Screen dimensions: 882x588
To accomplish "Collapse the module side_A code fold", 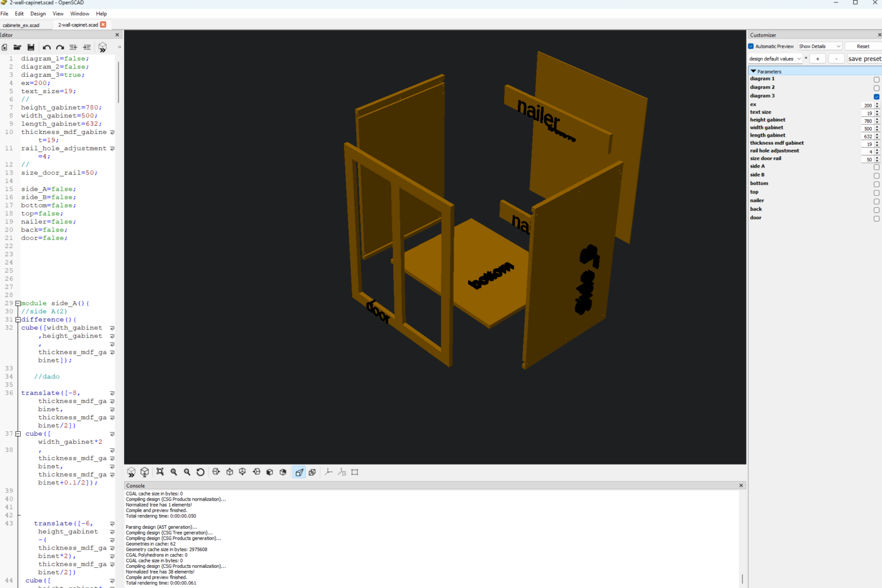I will click(18, 303).
